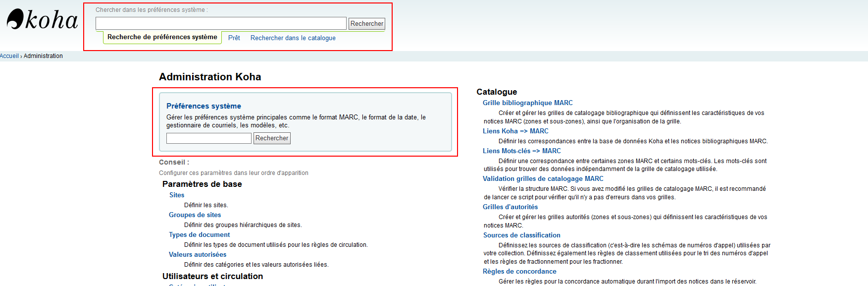Click the "Conseil :" label
868x286 pixels.
pyautogui.click(x=174, y=162)
